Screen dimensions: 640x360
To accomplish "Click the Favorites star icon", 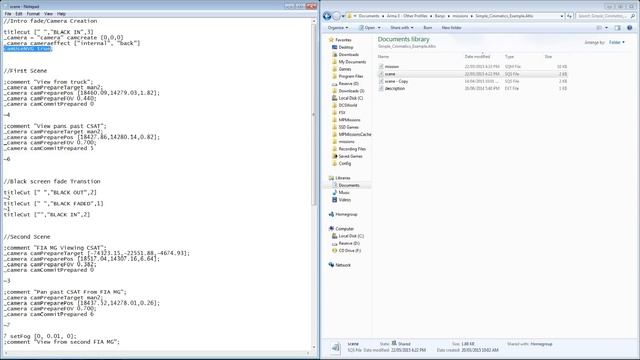I will pyautogui.click(x=331, y=40).
